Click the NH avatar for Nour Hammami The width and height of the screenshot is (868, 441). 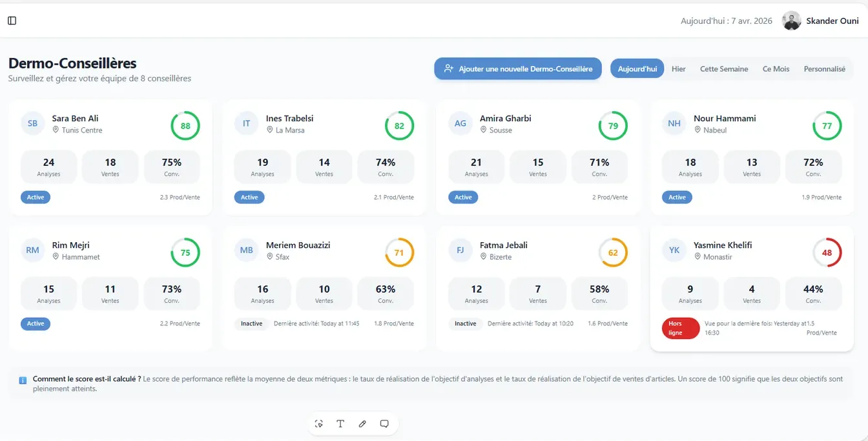pyautogui.click(x=674, y=123)
